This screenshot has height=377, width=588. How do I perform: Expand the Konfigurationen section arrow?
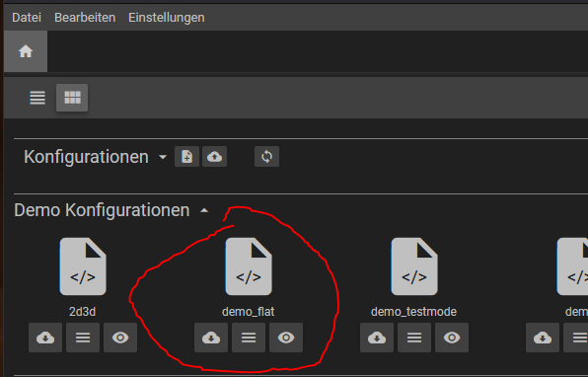pos(163,157)
